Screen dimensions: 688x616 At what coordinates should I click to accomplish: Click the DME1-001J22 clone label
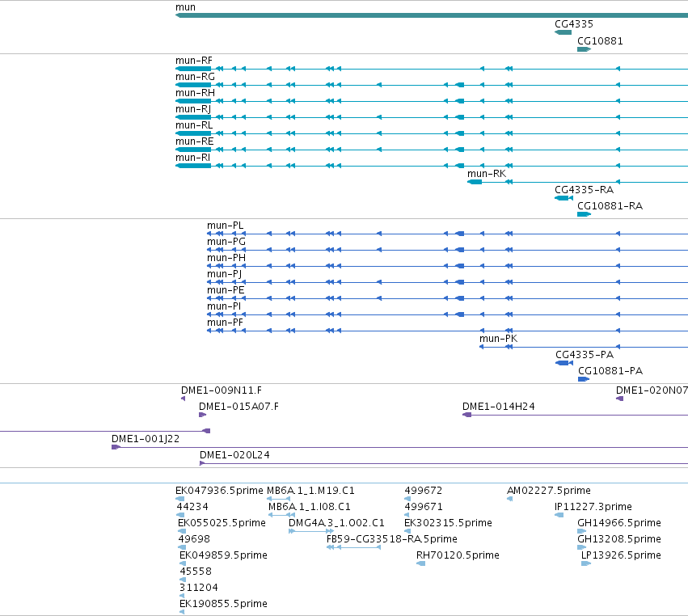coord(146,439)
